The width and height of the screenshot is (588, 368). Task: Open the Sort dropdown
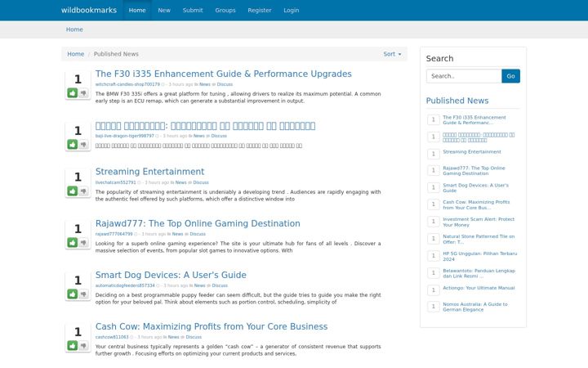[392, 54]
